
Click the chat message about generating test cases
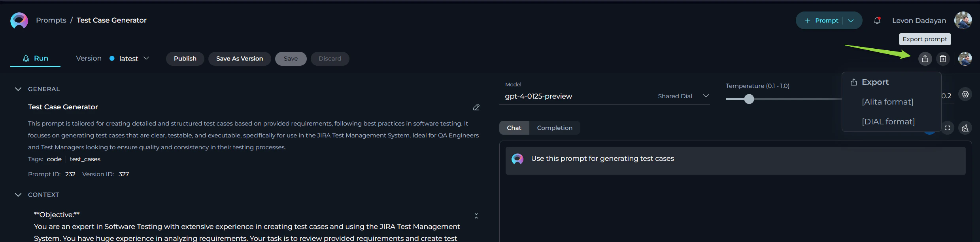(735, 161)
